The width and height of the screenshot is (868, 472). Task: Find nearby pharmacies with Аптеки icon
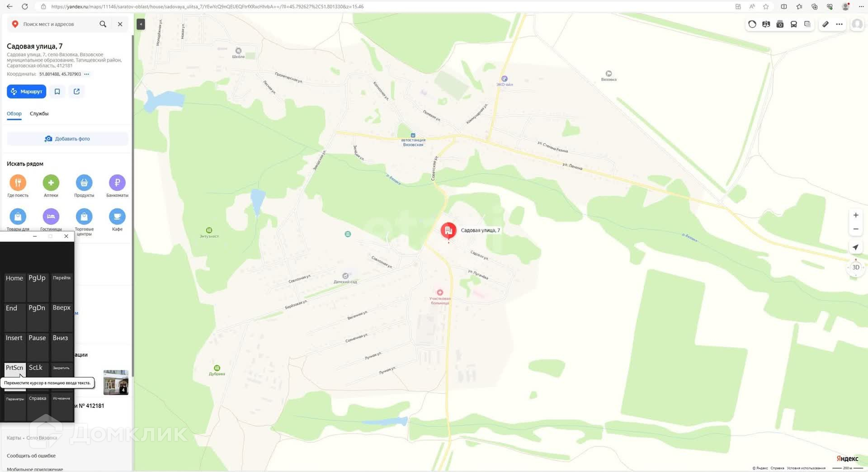(x=51, y=186)
